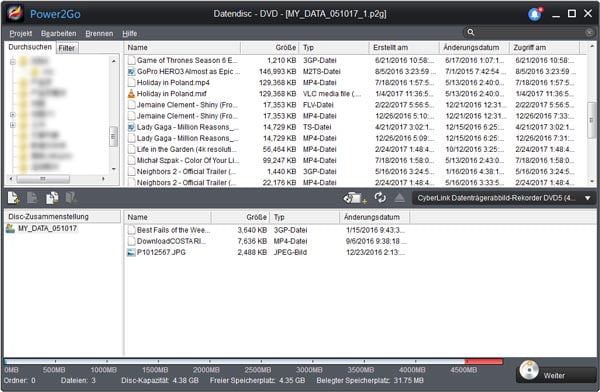Click the add recorder drive icon
The width and height of the screenshot is (600, 392).
355,198
